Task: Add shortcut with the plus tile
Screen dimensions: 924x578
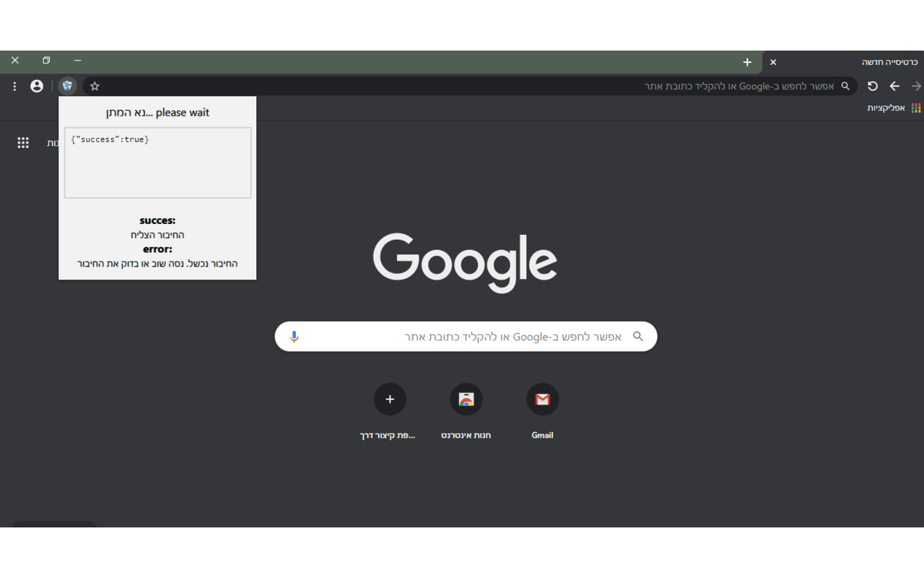Action: tap(390, 400)
